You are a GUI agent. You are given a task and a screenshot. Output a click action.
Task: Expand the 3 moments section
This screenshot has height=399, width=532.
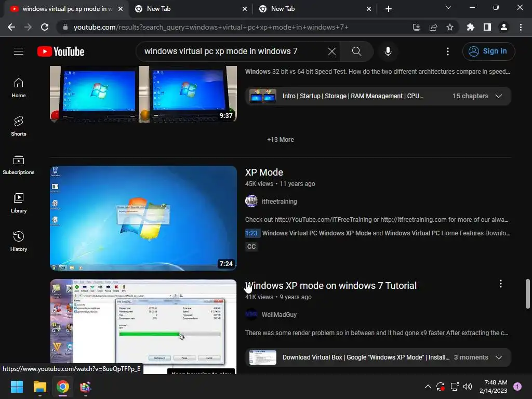(498, 357)
